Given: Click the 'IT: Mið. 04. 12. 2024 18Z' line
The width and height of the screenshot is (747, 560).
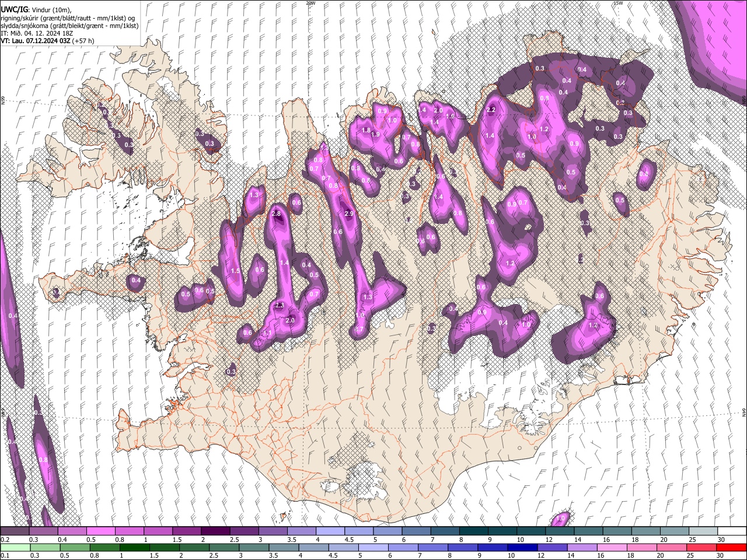Looking at the screenshot, I should point(37,34).
